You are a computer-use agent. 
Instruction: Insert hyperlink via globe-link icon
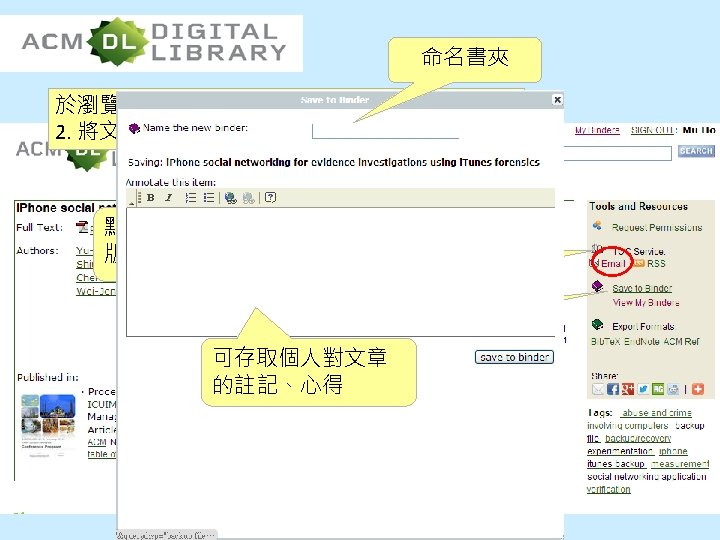[x=231, y=198]
